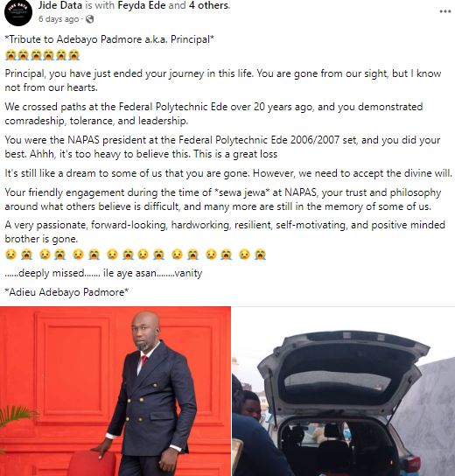This screenshot has height=476, width=455.
Task: Click the 'We crossed paths' paragraph
Action: pyautogui.click(x=213, y=114)
